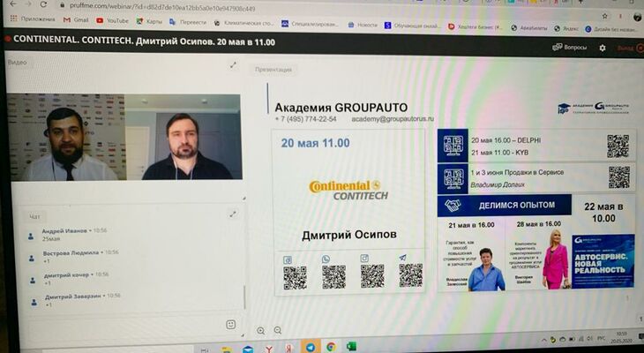
Task: Click Дмитрий Заварзин's avatar in chat
Action: pos(34,303)
